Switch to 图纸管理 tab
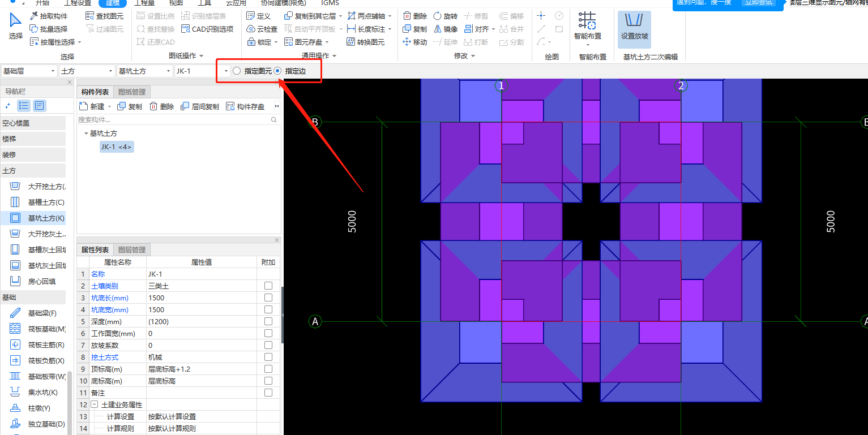 tap(132, 92)
